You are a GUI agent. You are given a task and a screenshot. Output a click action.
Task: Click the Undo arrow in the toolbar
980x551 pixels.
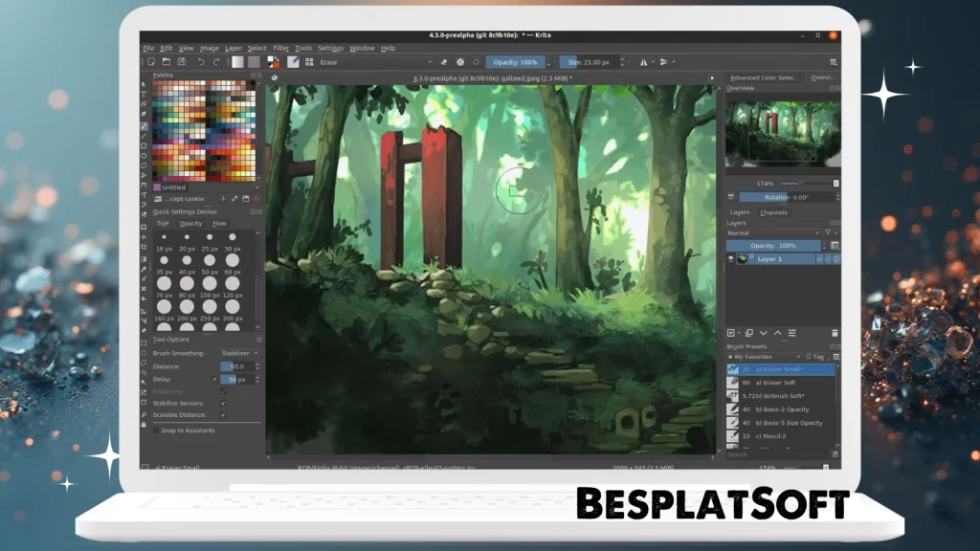[201, 61]
